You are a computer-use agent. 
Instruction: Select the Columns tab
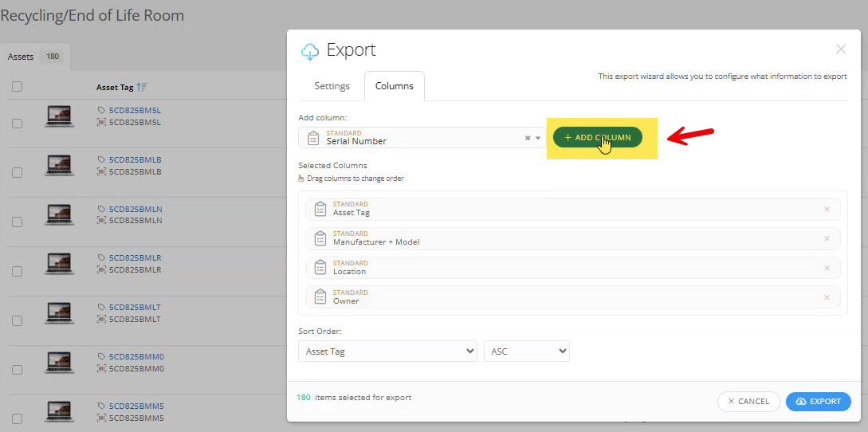[394, 86]
